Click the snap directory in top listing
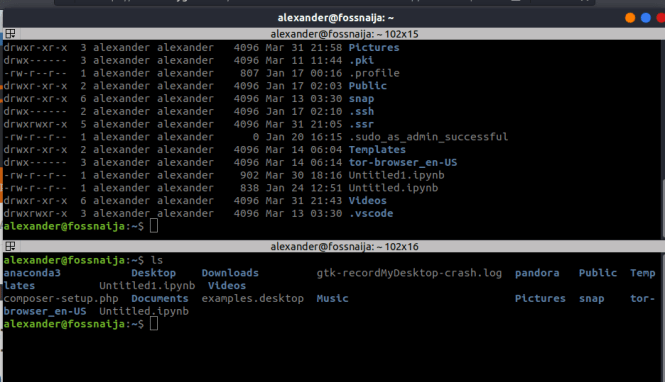Screen dimensions: 665x382 361,99
